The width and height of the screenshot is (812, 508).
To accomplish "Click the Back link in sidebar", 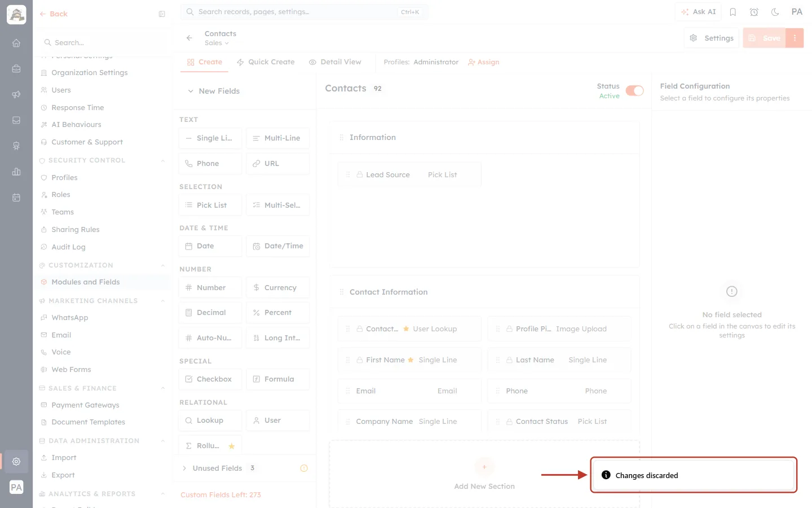I will click(x=54, y=14).
